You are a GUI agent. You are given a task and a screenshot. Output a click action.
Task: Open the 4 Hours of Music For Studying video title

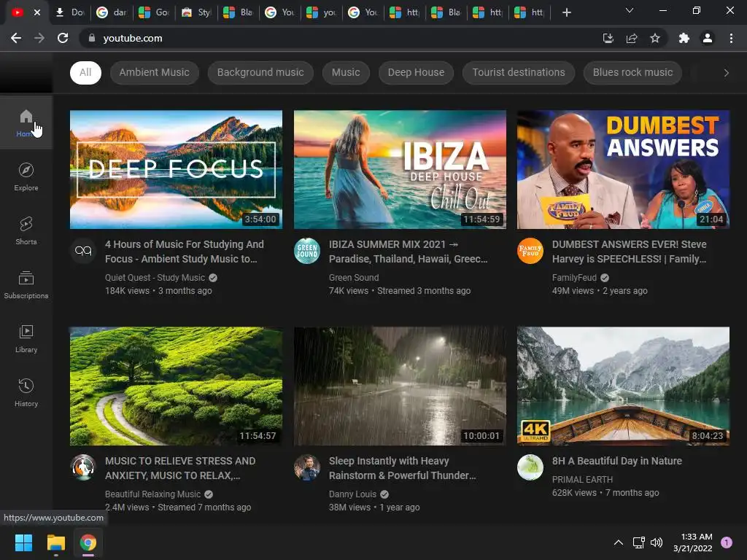click(x=185, y=252)
